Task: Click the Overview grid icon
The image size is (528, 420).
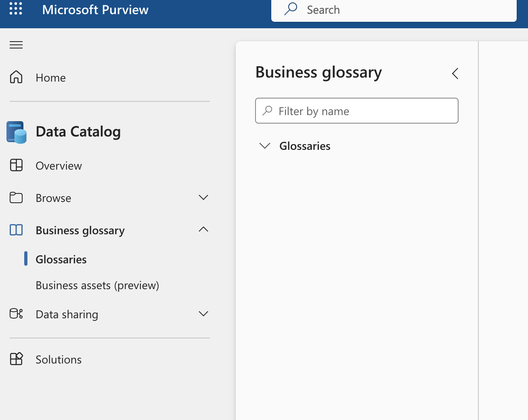Action: (16, 165)
